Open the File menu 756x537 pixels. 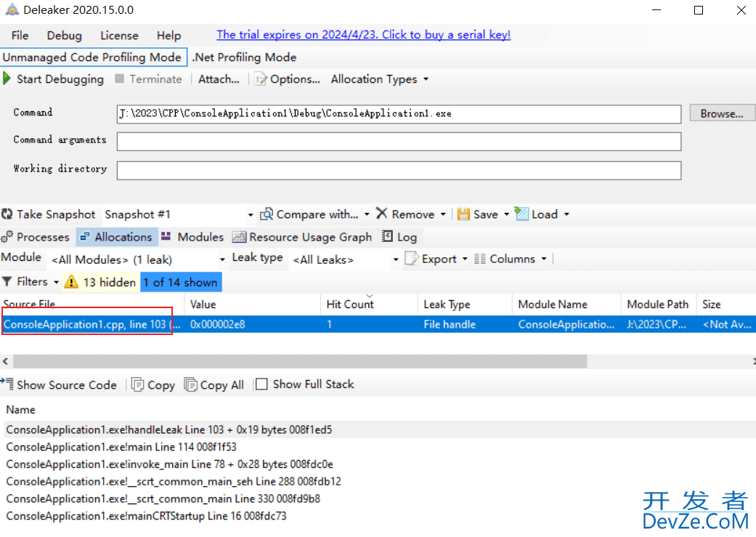pos(20,35)
